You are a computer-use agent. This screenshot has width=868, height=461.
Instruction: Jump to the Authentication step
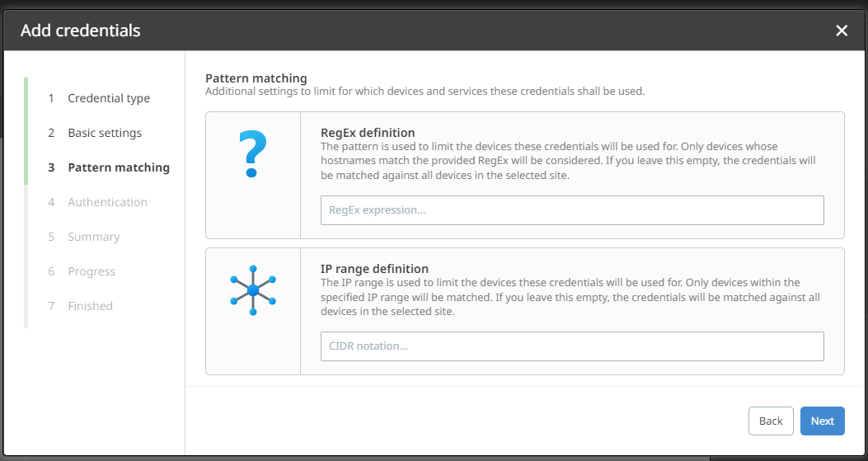(x=107, y=202)
